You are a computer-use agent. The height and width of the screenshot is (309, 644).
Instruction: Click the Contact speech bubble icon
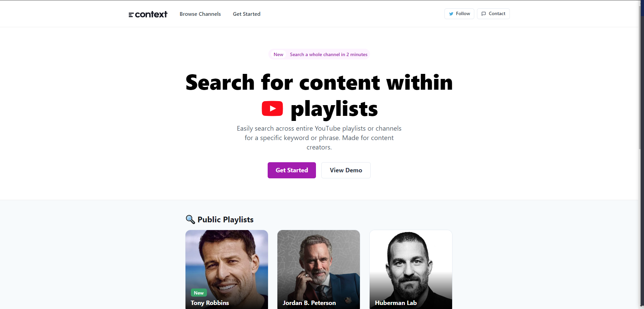pyautogui.click(x=483, y=14)
